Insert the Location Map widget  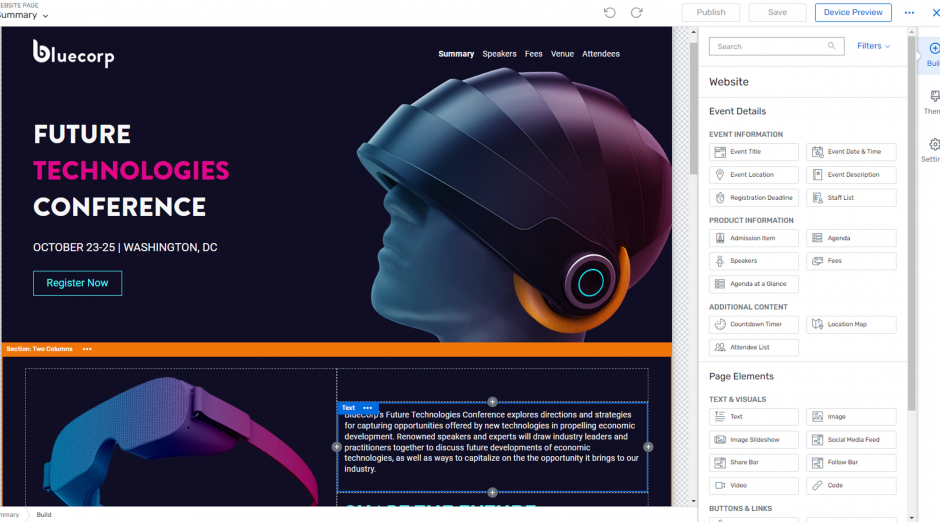point(851,324)
